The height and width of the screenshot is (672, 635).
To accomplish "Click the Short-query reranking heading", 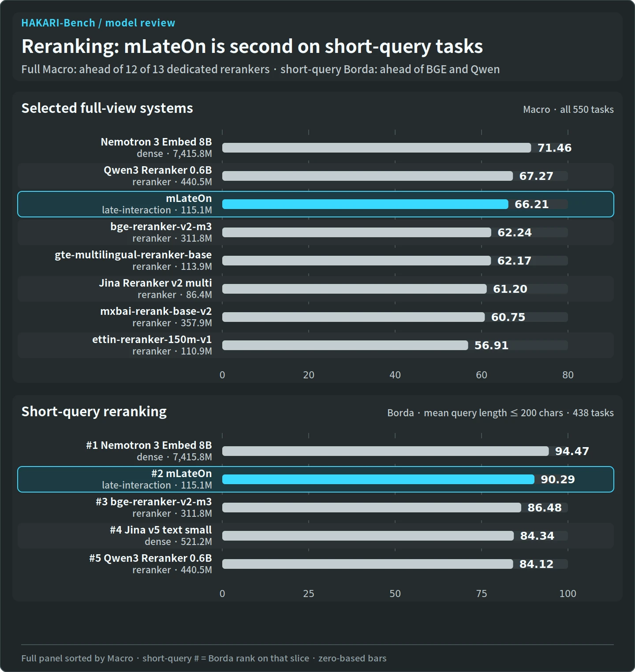I will tap(94, 411).
